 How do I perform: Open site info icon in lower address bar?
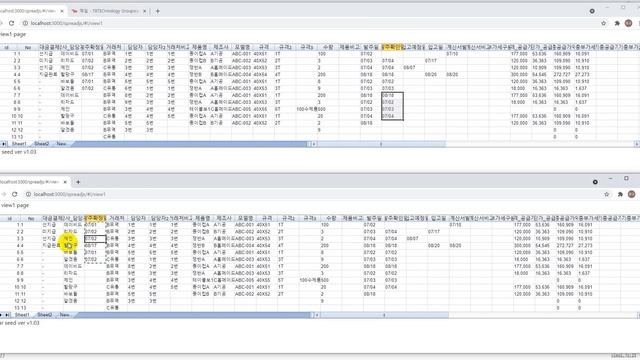coord(28,194)
